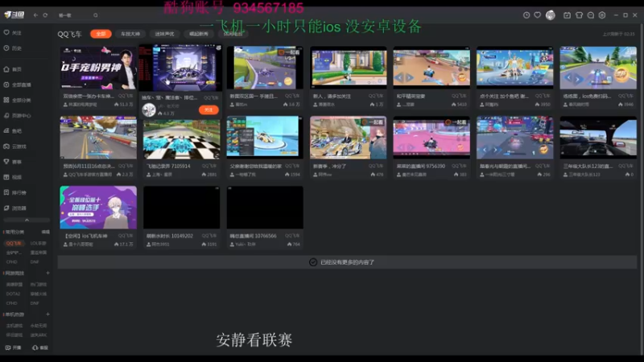Open the 巅峰选手 purple banner stream
Image resolution: width=644 pixels, height=362 pixels.
coord(98,208)
